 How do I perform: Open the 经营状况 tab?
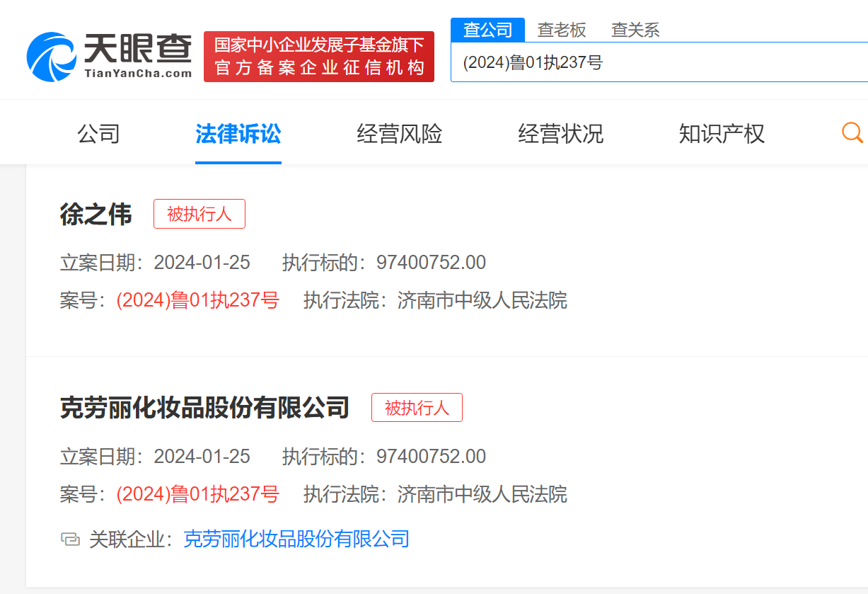[x=561, y=133]
